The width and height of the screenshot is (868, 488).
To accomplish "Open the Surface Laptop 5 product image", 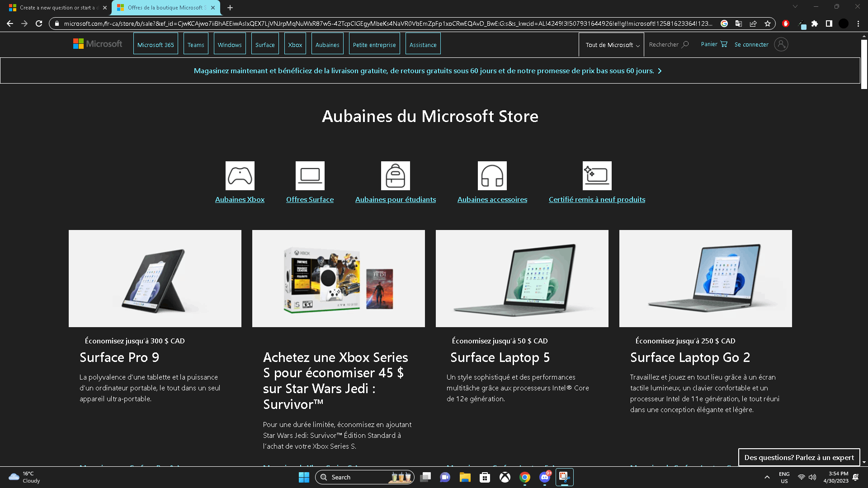I will click(522, 278).
